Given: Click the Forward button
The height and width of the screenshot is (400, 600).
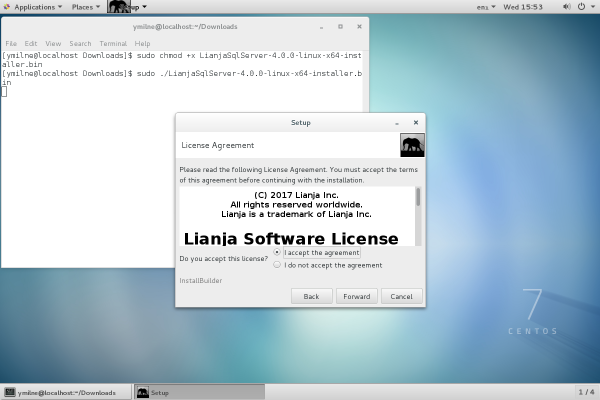Looking at the screenshot, I should pyautogui.click(x=357, y=296).
